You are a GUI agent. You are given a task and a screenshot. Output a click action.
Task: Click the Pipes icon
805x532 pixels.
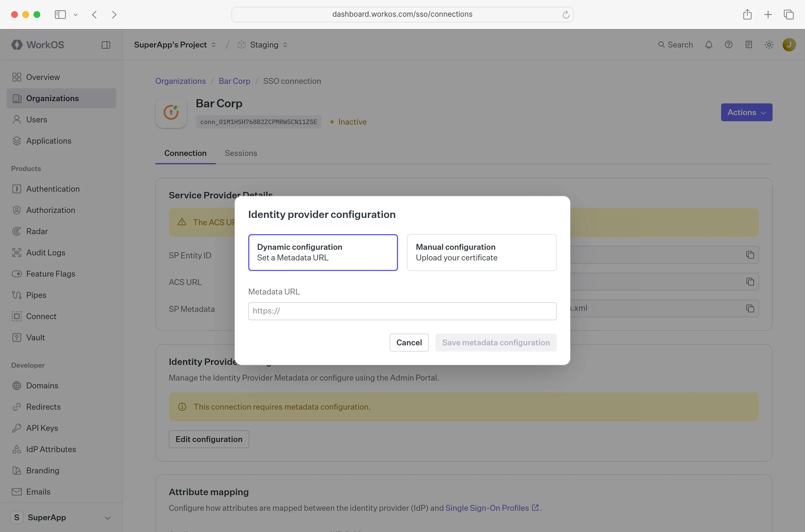coord(16,295)
